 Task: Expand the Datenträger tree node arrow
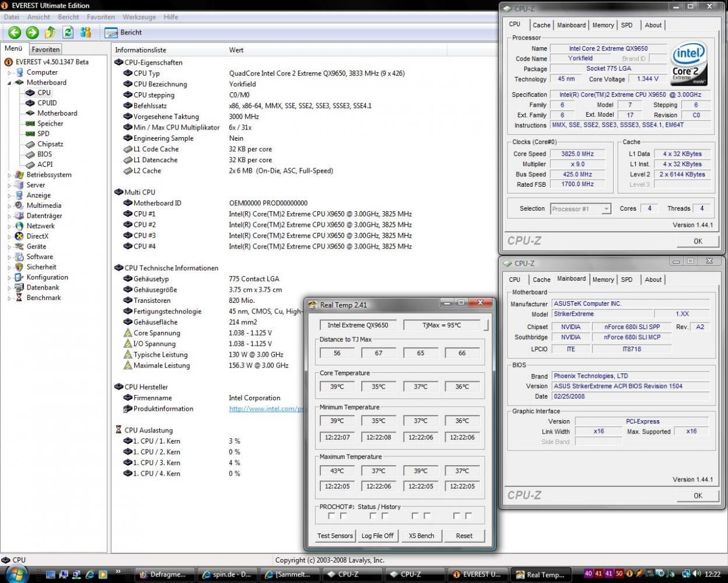coord(9,216)
